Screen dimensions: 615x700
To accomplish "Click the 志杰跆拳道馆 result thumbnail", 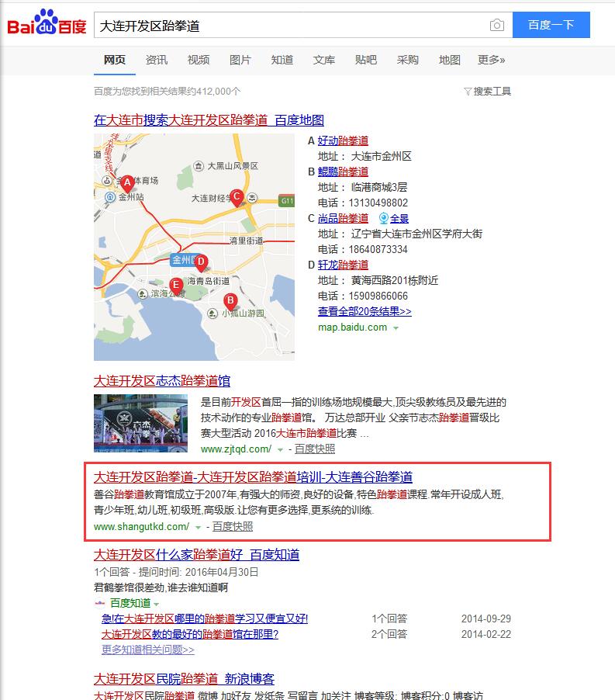I will 140,423.
